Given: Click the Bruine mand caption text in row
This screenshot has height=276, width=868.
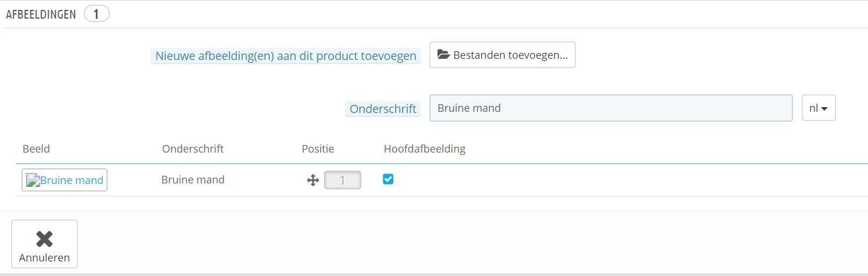Looking at the screenshot, I should [x=193, y=179].
